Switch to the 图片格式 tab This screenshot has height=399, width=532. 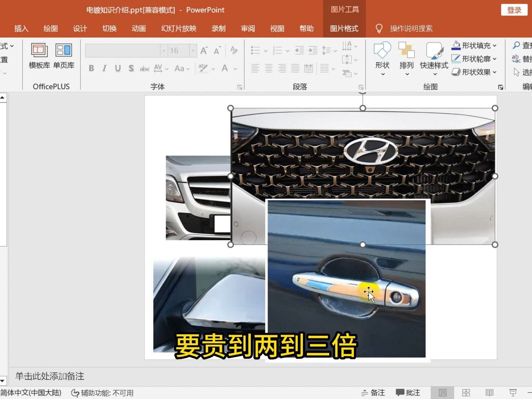[344, 28]
